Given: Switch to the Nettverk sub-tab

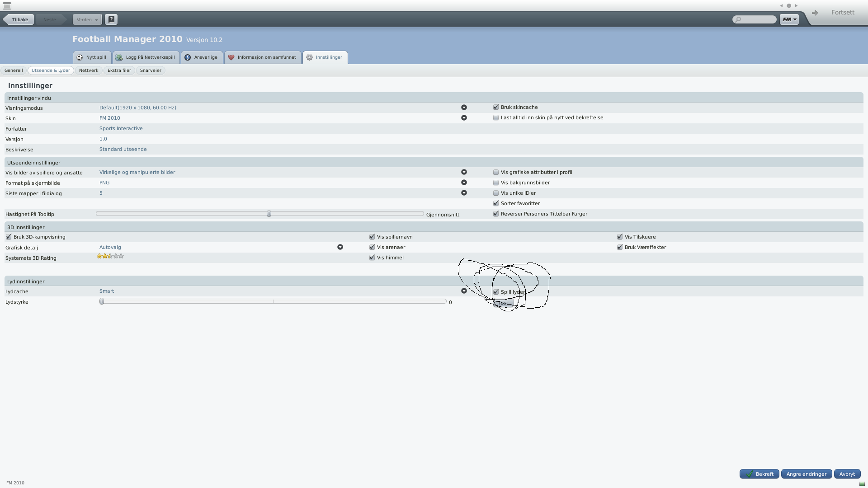Looking at the screenshot, I should (89, 70).
